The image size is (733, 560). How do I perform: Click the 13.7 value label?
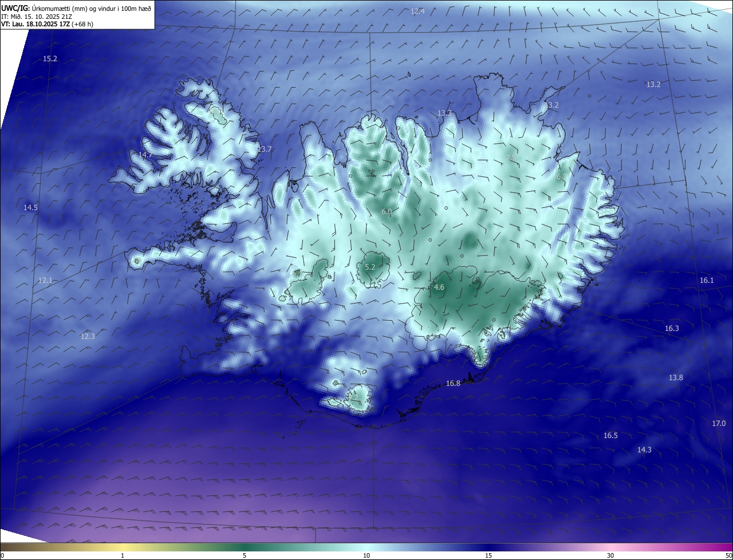click(x=265, y=149)
